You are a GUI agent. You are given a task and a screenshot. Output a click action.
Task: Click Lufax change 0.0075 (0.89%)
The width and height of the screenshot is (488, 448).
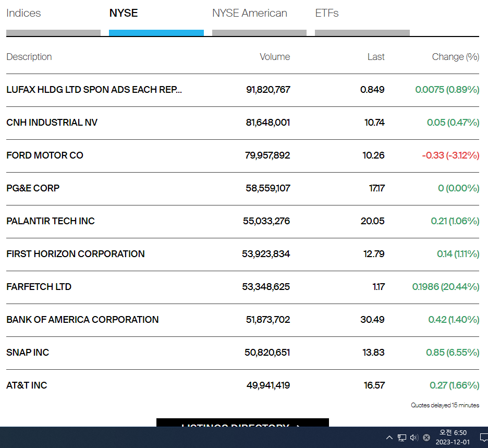tap(447, 90)
